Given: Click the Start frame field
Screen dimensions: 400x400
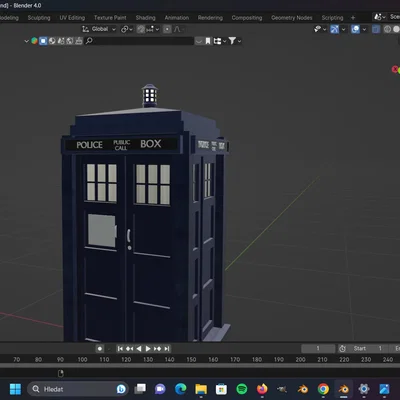Looking at the screenshot, I should click(367, 349).
